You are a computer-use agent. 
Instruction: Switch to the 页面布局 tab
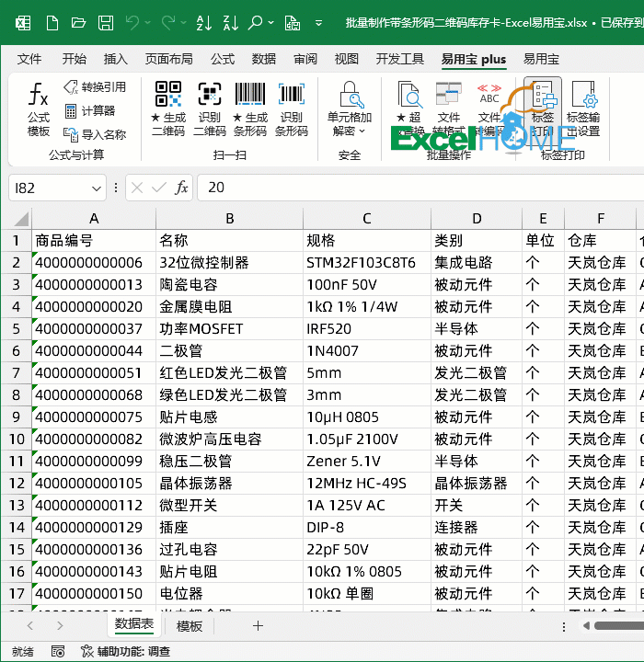[168, 59]
